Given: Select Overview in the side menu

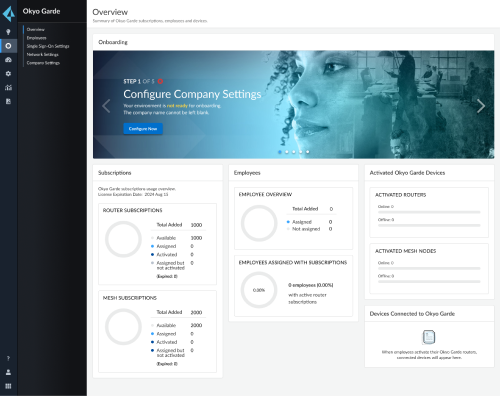Looking at the screenshot, I should (x=36, y=30).
